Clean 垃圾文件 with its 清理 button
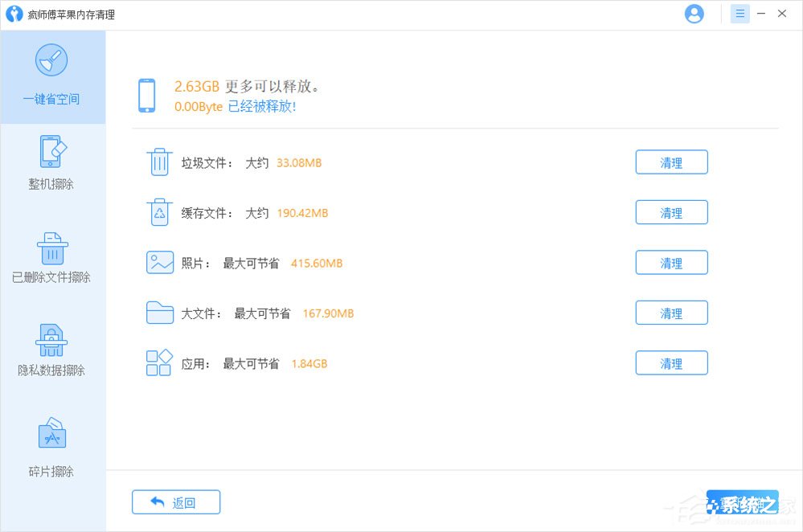 [671, 162]
